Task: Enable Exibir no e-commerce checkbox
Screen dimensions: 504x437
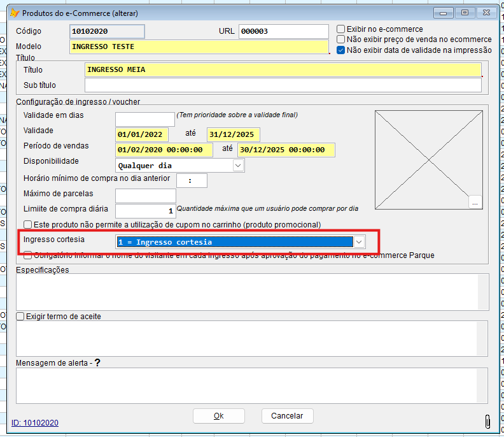Action: point(340,29)
